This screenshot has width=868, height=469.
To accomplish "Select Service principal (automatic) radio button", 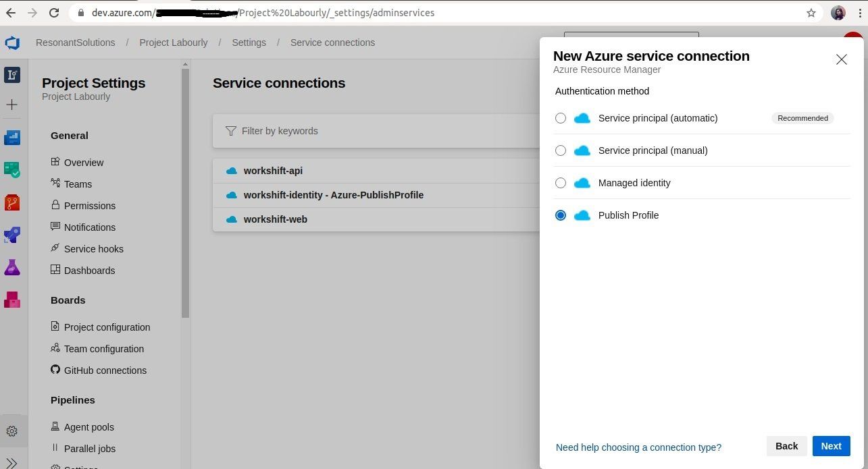I will (561, 118).
